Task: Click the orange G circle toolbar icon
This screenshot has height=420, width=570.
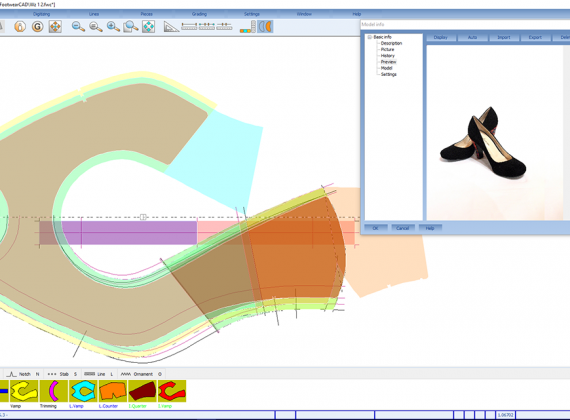Action: (x=37, y=27)
